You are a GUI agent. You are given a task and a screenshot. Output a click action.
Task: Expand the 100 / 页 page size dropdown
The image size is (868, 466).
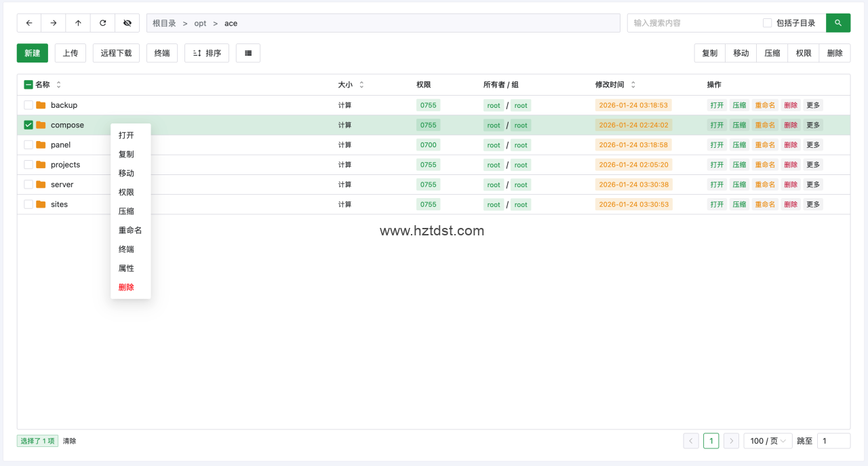(x=768, y=441)
